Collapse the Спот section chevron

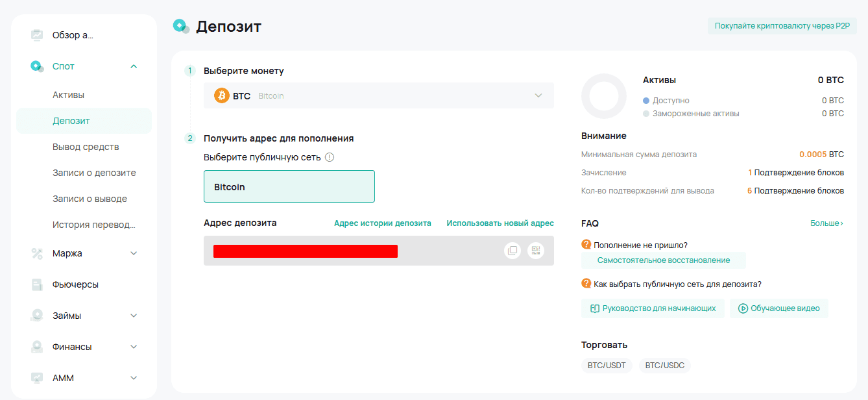[134, 66]
